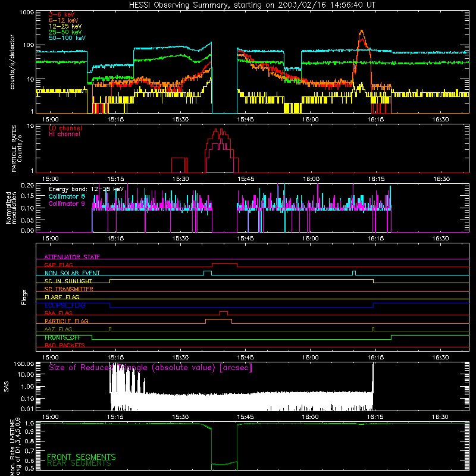476x476 pixels.
Task: Click the Mon. Rate LIVETIME axis label
Action: pos(15,446)
